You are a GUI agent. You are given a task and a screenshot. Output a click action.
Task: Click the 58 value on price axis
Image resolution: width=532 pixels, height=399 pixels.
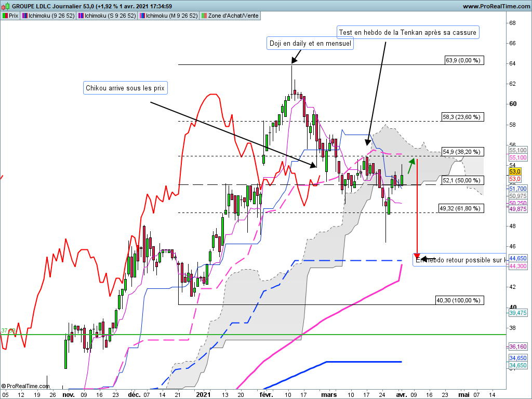click(512, 125)
